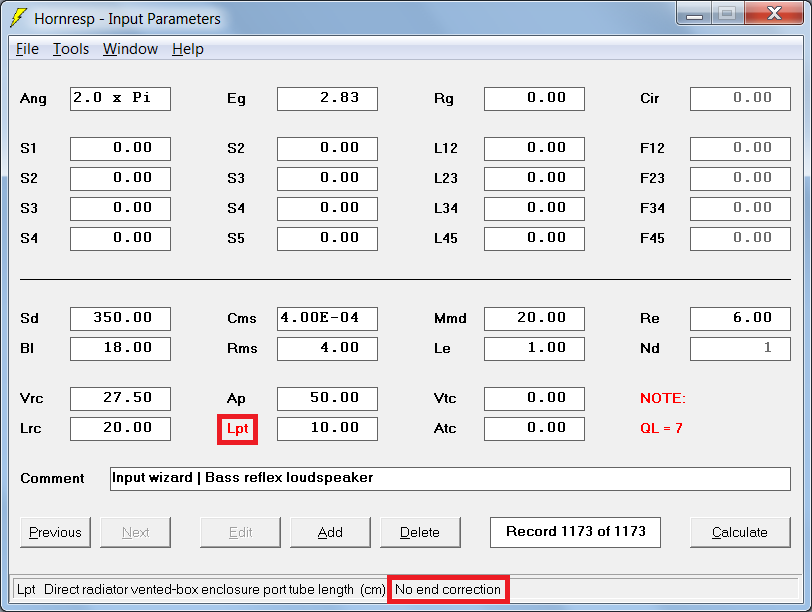Click the red NOTE: label
The width and height of the screenshot is (812, 612).
663,399
